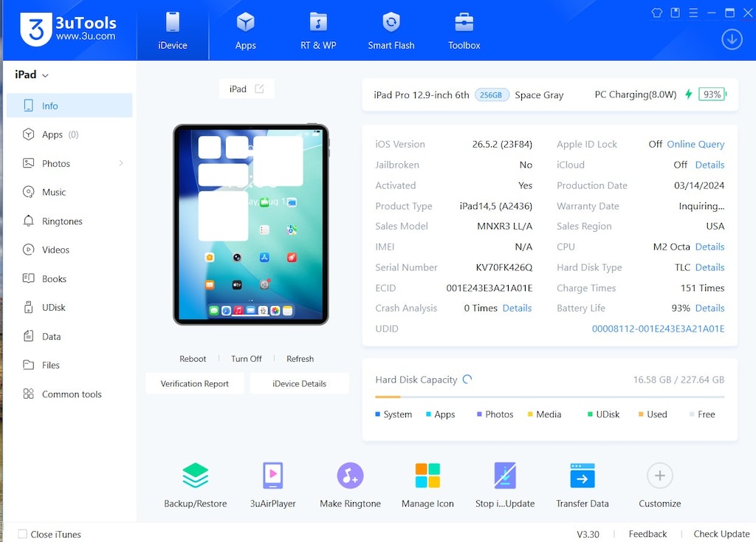Viewport: 756px width, 542px height.
Task: Open Data in the sidebar
Action: 69,336
